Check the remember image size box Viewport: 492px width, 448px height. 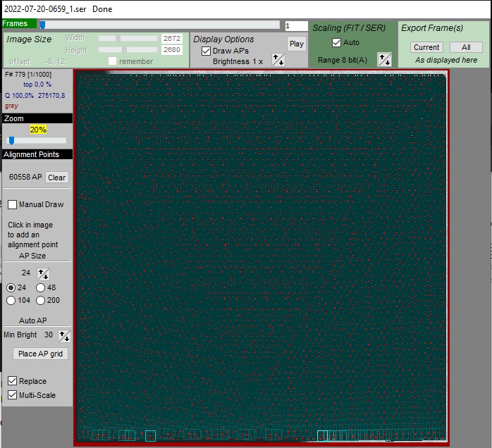pos(112,61)
